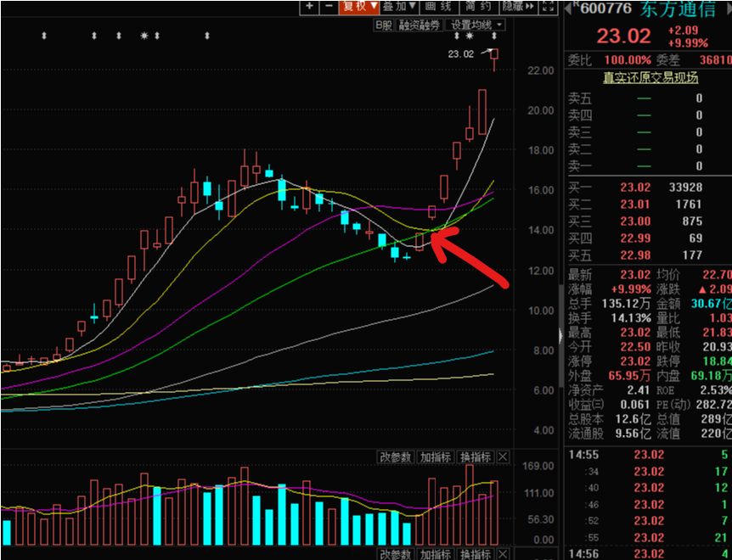Open the 真实还原交易现场 link
The height and width of the screenshot is (560, 732).
[x=650, y=77]
